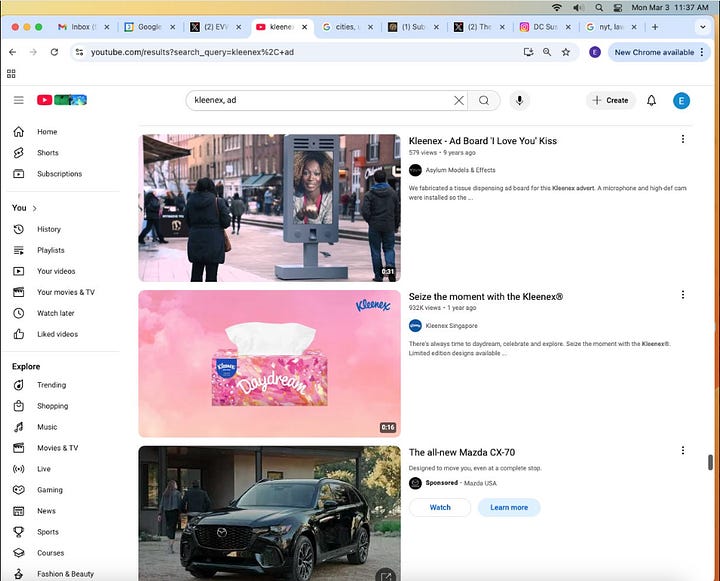Open Subscriptions in the sidebar
The height and width of the screenshot is (581, 720).
coord(61,174)
